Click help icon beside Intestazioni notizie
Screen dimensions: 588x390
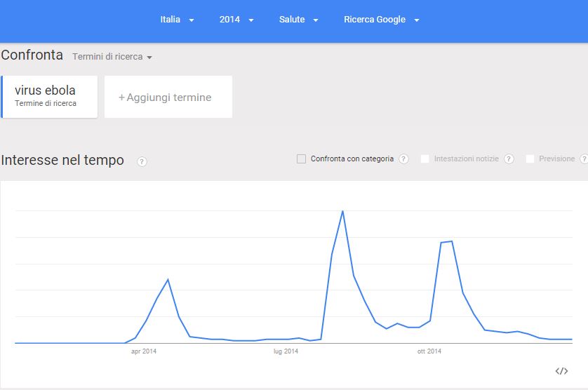509,159
